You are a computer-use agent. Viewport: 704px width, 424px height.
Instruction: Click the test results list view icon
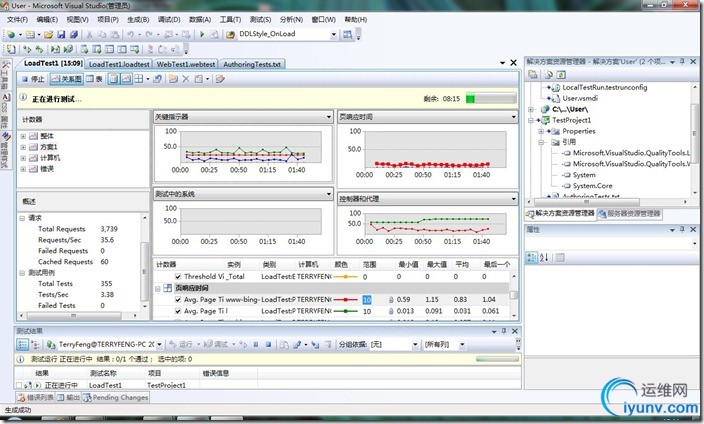coord(22,344)
